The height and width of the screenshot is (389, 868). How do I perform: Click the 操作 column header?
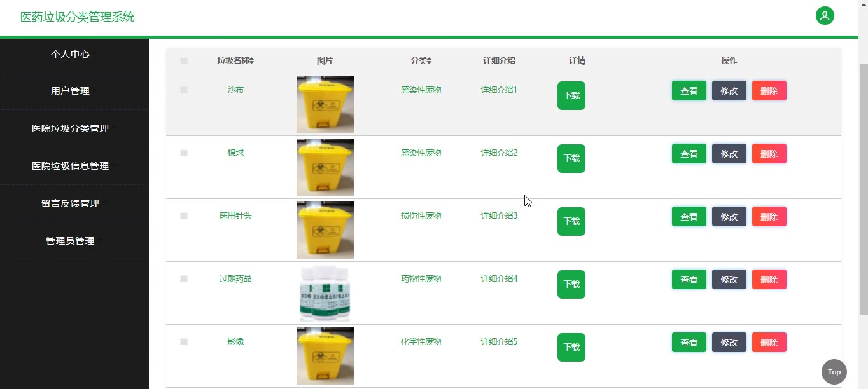click(729, 61)
